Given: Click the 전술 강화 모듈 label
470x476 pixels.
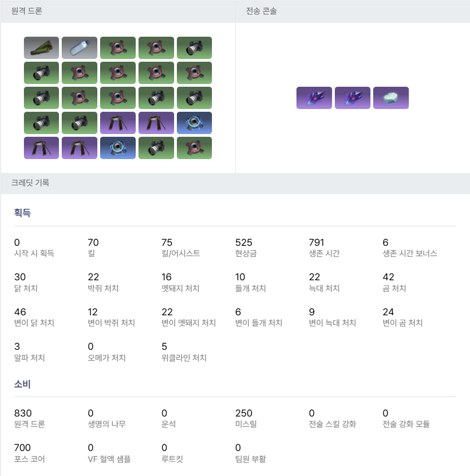Looking at the screenshot, I should pos(406,424).
